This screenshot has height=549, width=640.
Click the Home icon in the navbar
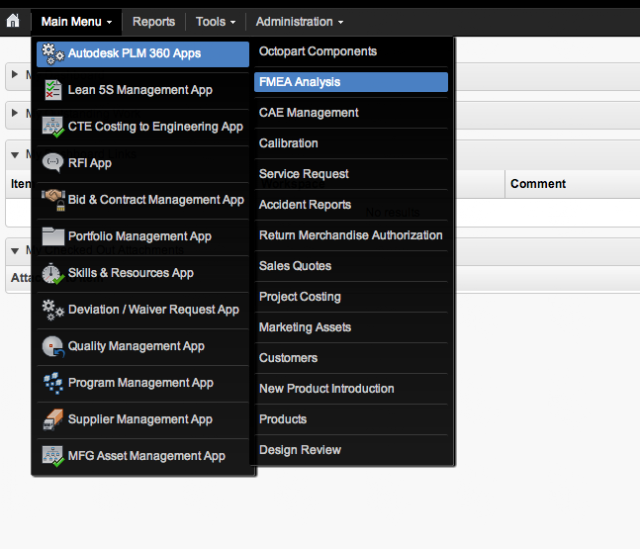(13, 20)
